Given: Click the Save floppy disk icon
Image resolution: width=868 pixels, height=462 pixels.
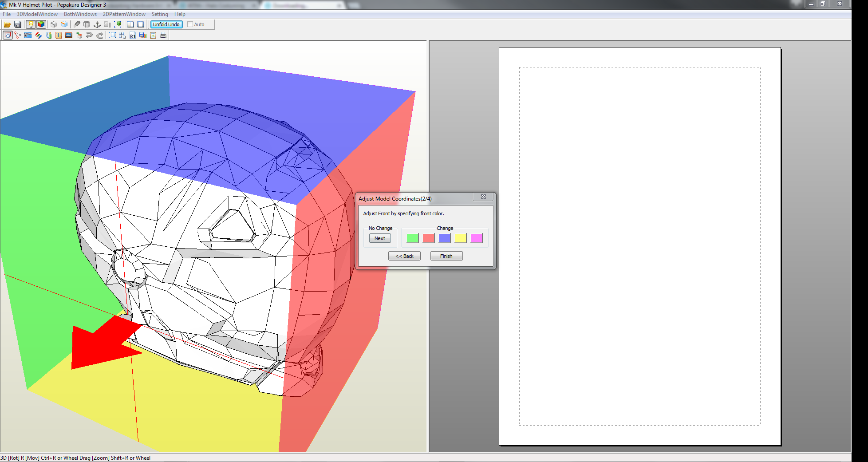Looking at the screenshot, I should (x=18, y=24).
